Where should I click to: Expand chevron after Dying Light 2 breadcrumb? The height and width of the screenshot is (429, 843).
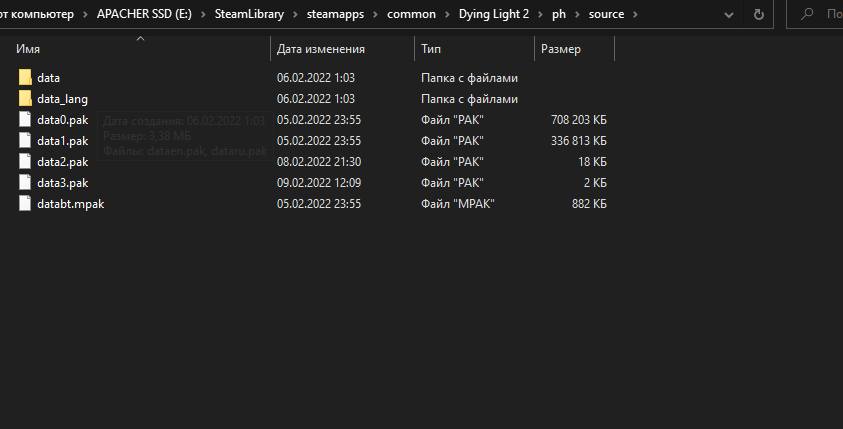[540, 16]
